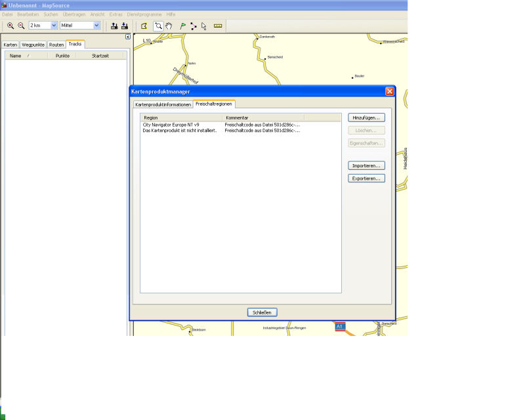This screenshot has height=420, width=525.
Task: Open the Datei menu
Action: point(7,14)
